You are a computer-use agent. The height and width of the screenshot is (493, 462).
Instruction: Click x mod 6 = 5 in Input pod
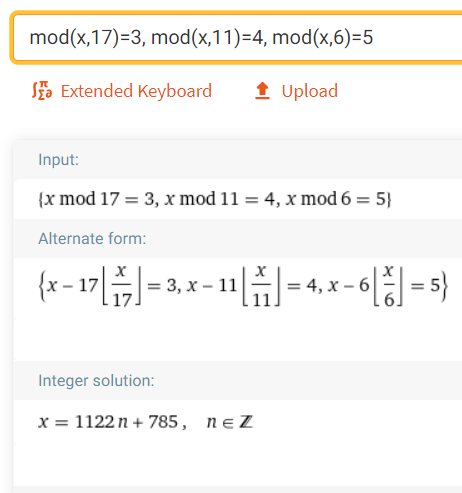pos(336,199)
